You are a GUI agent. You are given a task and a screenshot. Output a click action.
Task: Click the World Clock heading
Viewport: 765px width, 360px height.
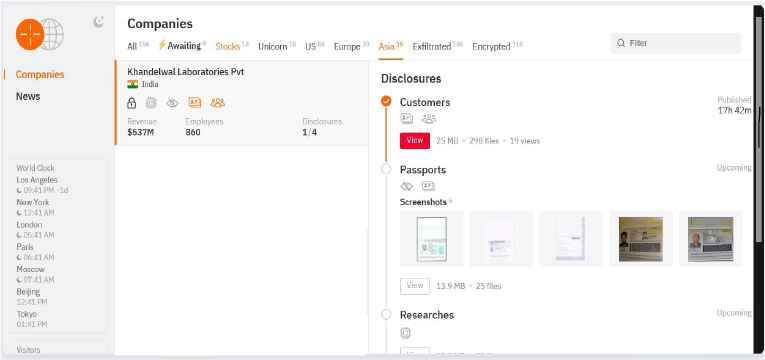36,168
